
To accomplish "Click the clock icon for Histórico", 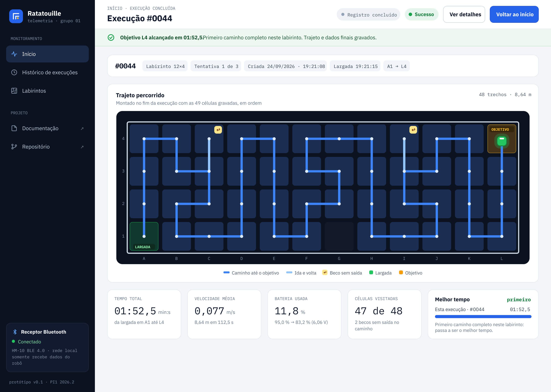I will [14, 72].
